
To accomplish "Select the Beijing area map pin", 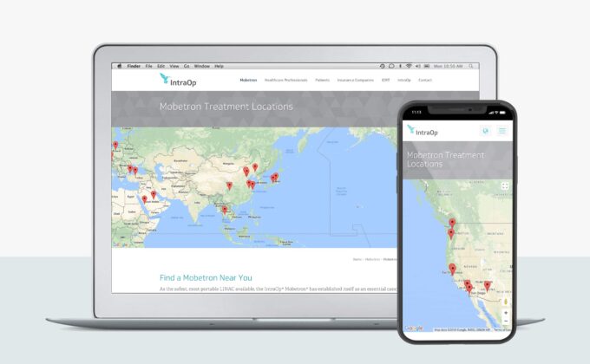I will [x=246, y=172].
